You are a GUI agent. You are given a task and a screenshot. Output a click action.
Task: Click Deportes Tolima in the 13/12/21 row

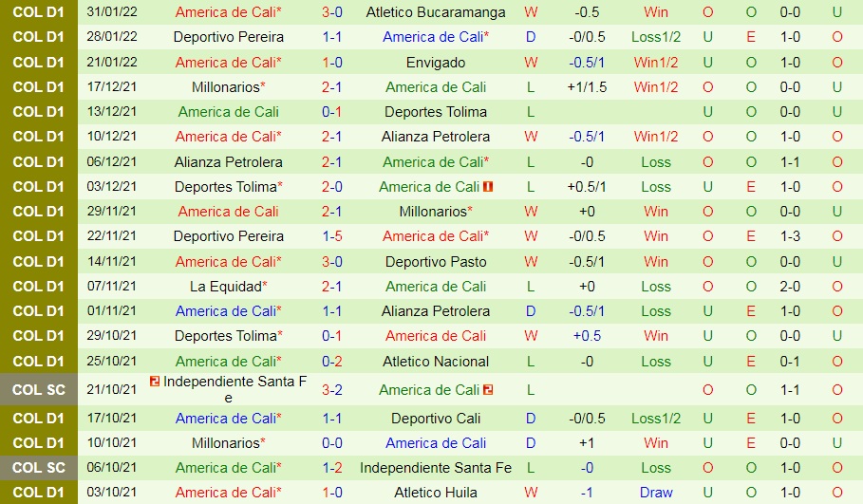437,112
